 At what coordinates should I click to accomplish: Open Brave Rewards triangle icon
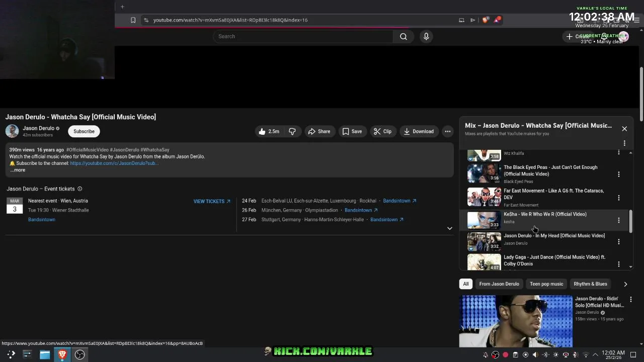497,20
